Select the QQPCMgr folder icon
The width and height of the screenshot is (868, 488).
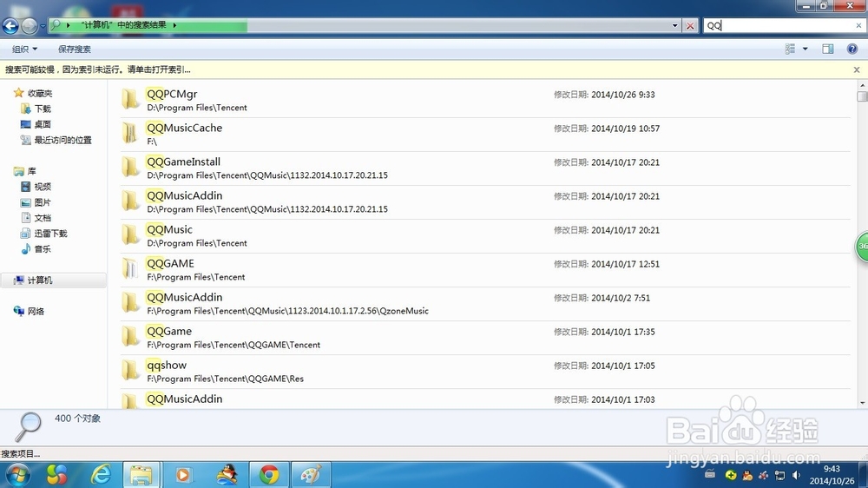(x=131, y=100)
